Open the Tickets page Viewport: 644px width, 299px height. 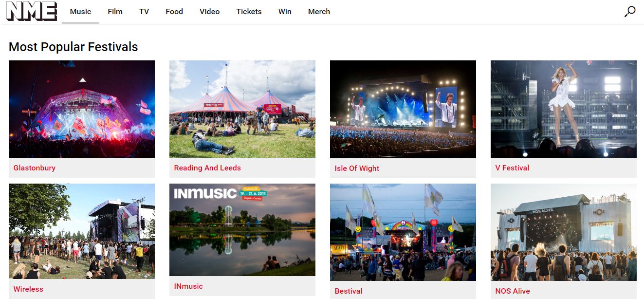click(x=249, y=11)
